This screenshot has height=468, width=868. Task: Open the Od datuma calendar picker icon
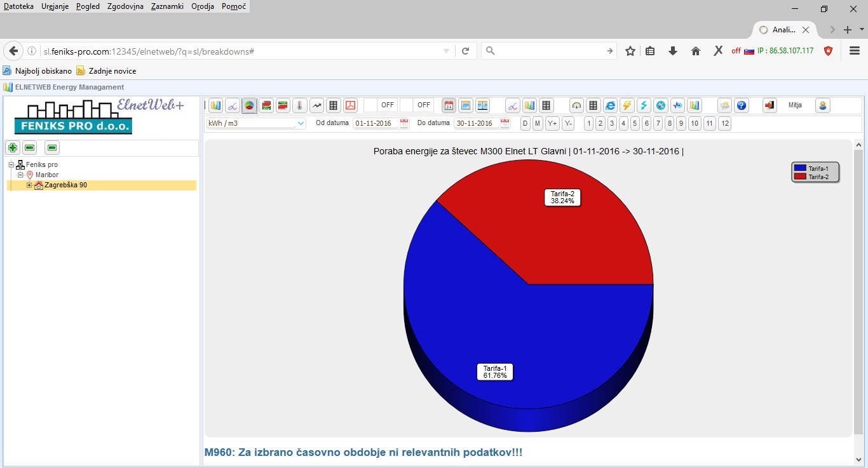(x=405, y=124)
